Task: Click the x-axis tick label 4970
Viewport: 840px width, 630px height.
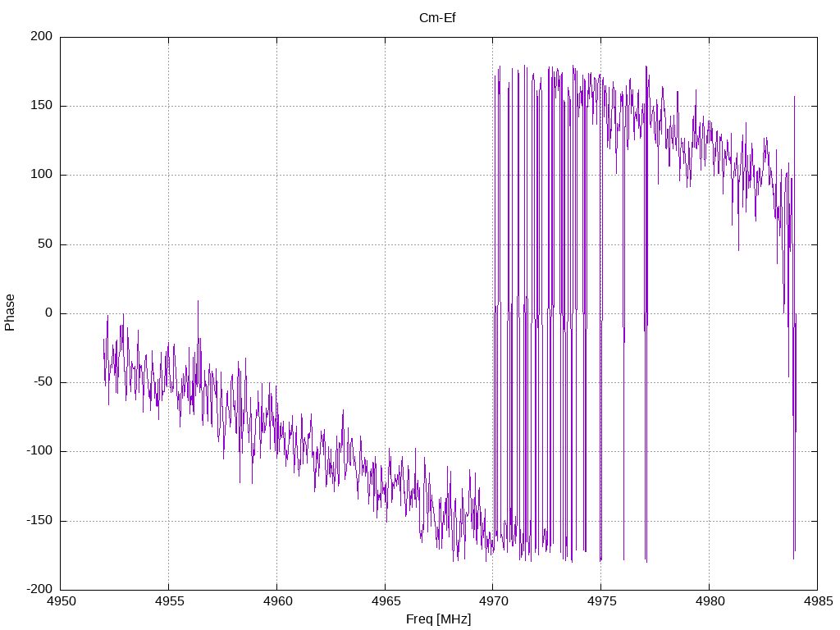Action: coord(493,601)
